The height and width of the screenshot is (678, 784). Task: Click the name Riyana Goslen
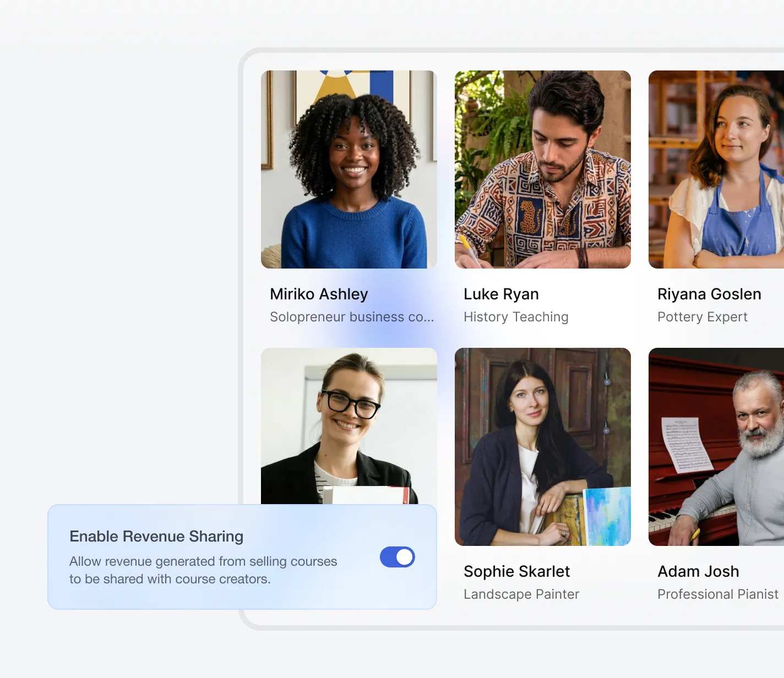[709, 294]
